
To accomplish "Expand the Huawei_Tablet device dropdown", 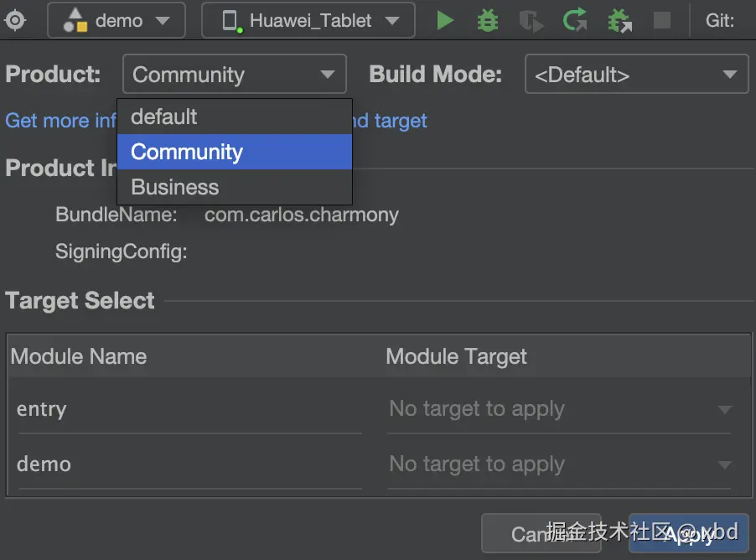I will (x=391, y=20).
